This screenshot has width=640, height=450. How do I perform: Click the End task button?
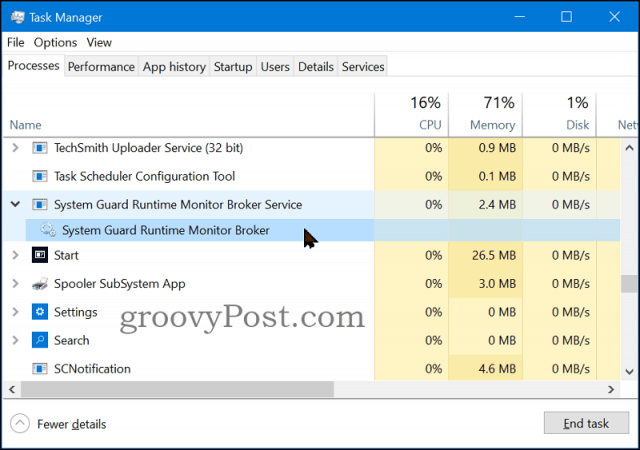click(x=586, y=423)
